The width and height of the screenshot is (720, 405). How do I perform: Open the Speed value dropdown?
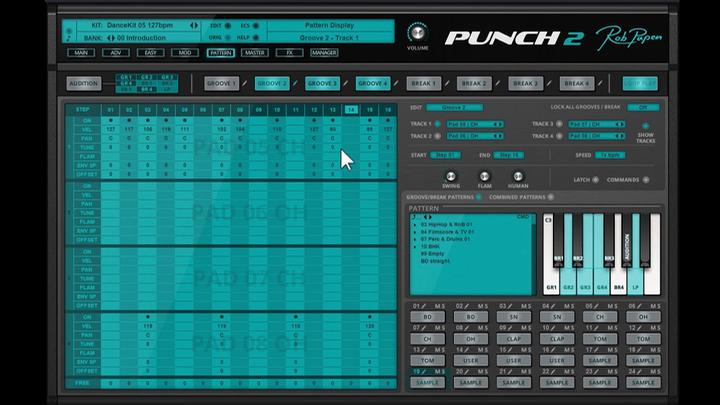click(610, 155)
